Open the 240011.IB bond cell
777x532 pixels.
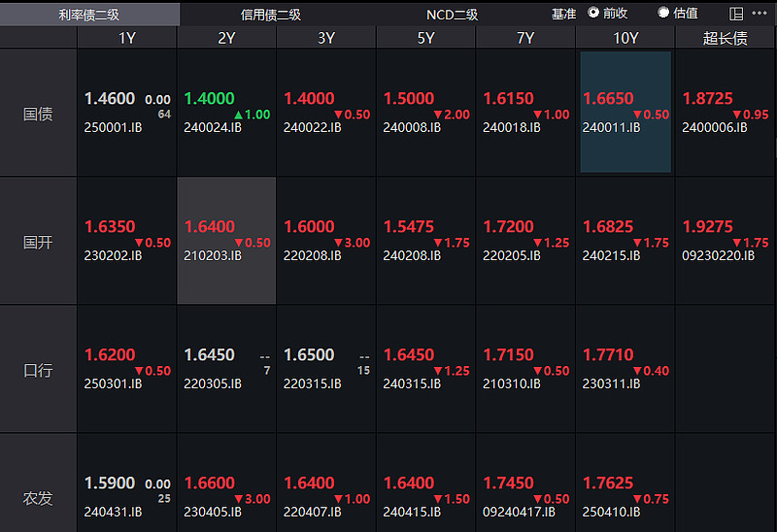click(x=625, y=113)
